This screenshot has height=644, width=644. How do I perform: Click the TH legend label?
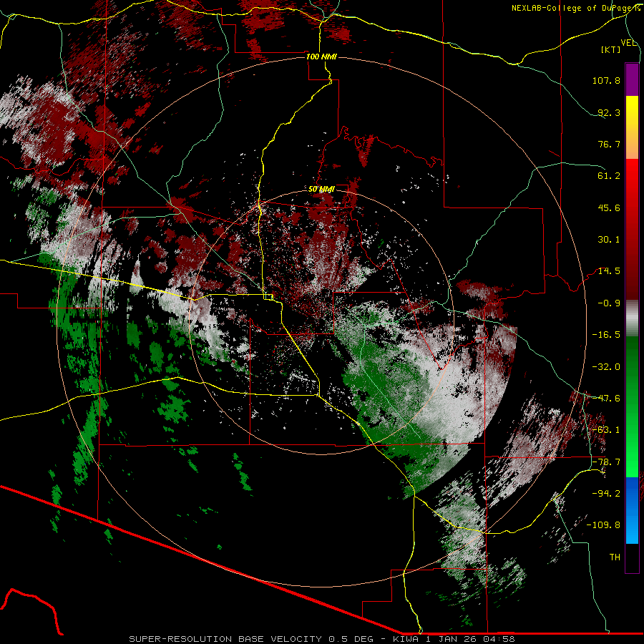(615, 557)
